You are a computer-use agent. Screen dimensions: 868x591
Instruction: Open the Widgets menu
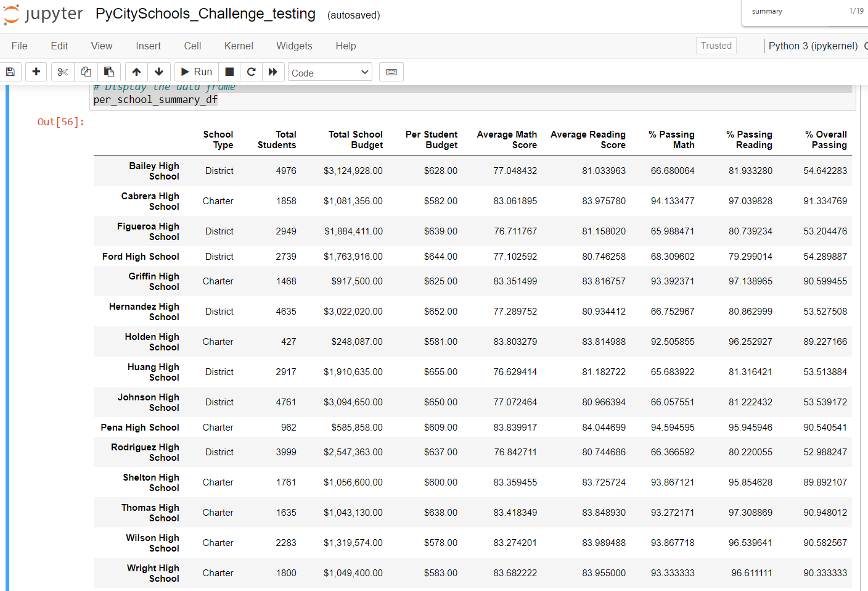pos(294,46)
